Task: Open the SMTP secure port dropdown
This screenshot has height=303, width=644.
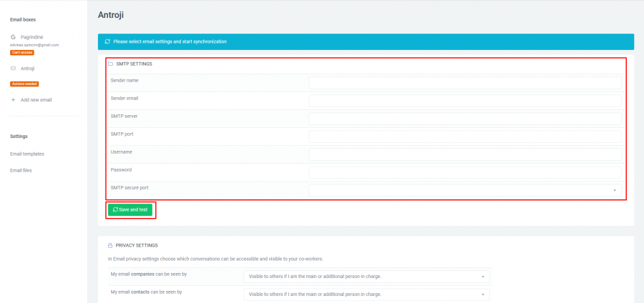Action: click(465, 190)
